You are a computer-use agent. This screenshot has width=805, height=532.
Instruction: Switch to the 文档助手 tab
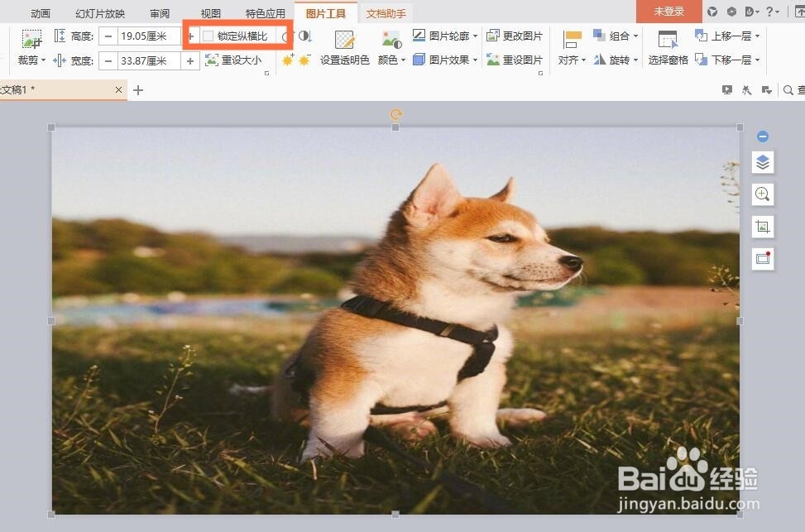click(386, 13)
